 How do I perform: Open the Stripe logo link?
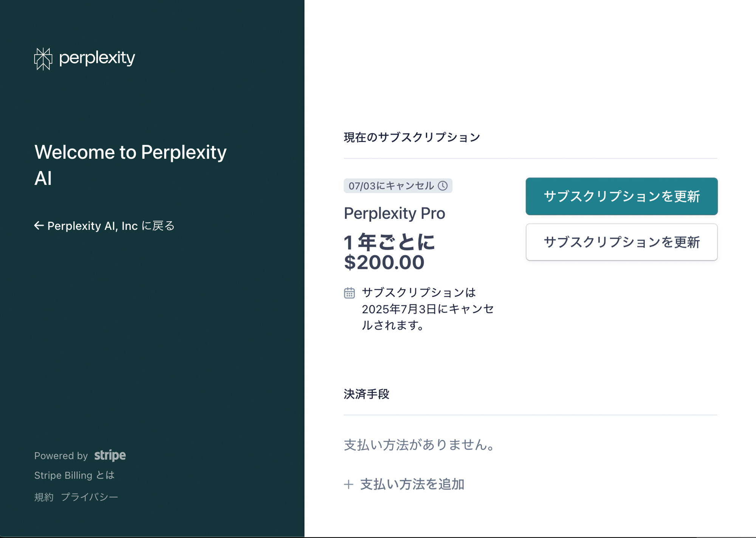(x=110, y=455)
